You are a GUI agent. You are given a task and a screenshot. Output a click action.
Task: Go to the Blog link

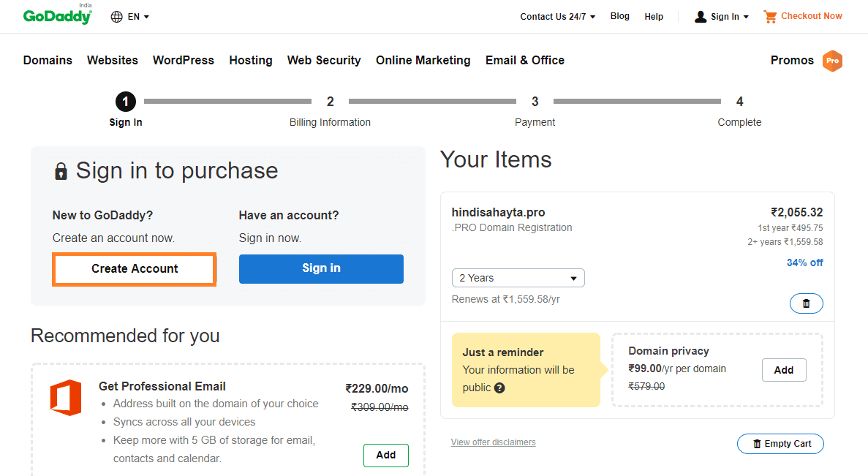[x=620, y=16]
